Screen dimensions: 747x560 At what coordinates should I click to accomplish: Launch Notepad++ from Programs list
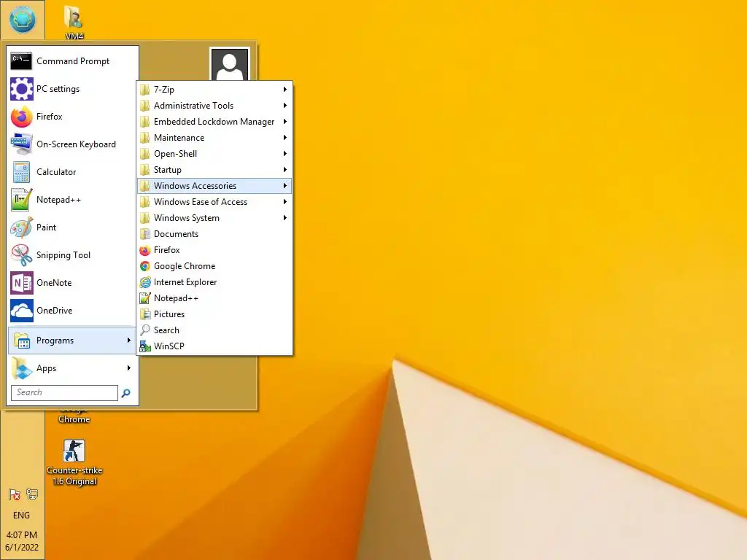(x=214, y=298)
